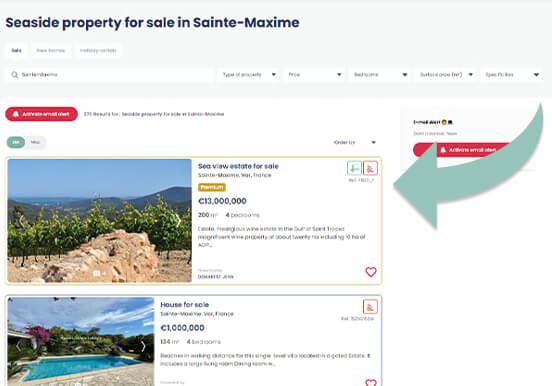Image resolution: width=552 pixels, height=386 pixels.
Task: Open the Sea view estate for sale title
Action: click(238, 166)
